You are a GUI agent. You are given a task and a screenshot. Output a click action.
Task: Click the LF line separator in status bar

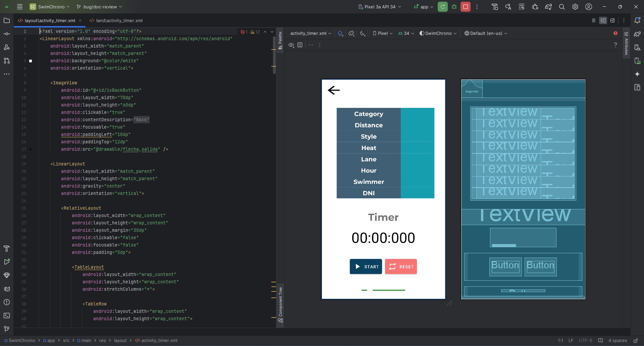point(571,340)
